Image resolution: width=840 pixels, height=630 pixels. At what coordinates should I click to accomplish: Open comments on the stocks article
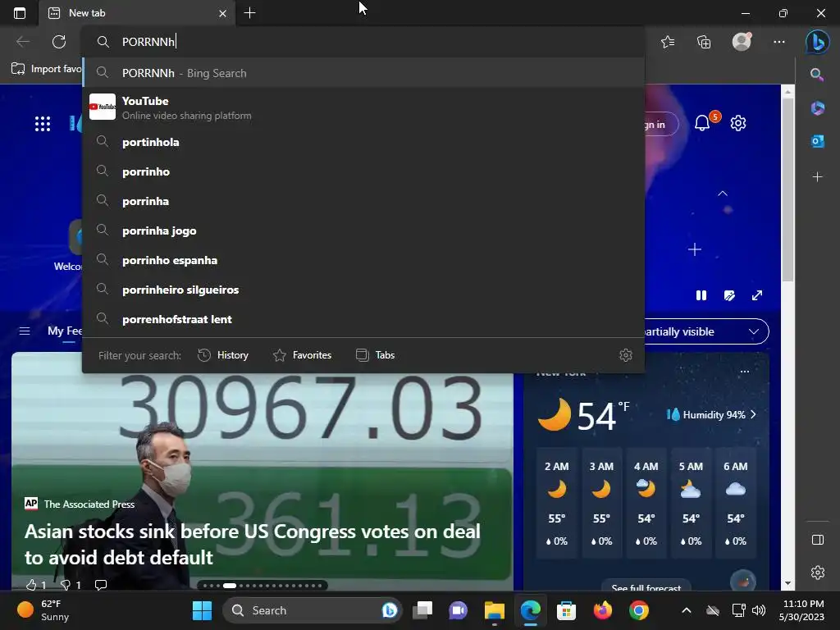pyautogui.click(x=101, y=584)
